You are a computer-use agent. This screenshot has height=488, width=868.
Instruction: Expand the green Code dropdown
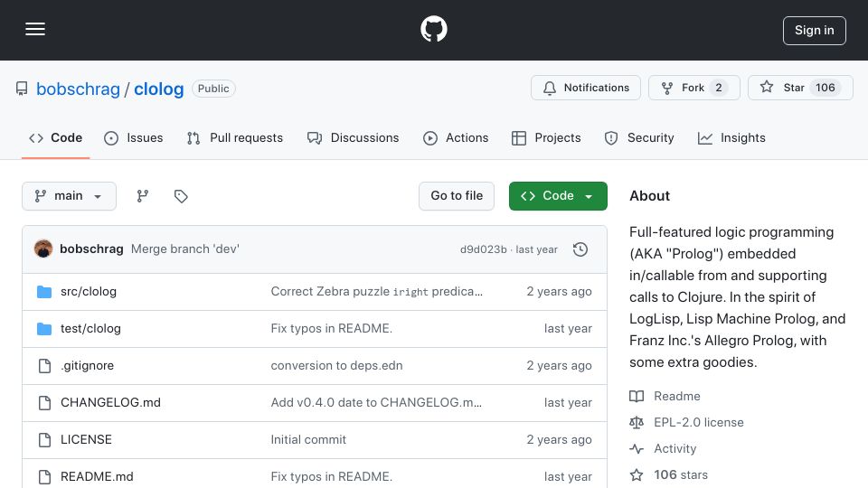[558, 196]
